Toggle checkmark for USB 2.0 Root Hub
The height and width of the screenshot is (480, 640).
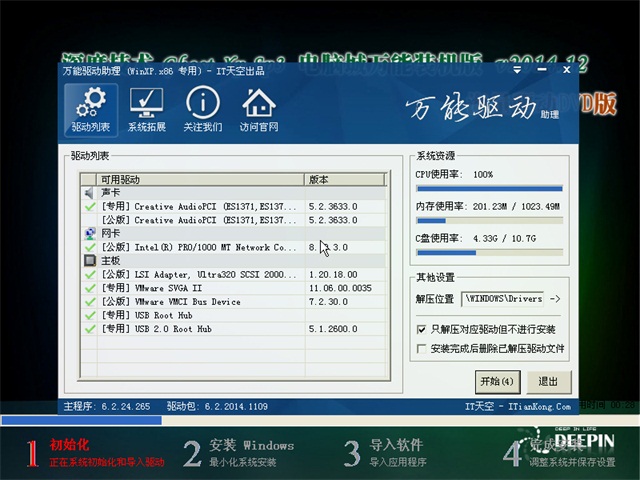tap(90, 328)
